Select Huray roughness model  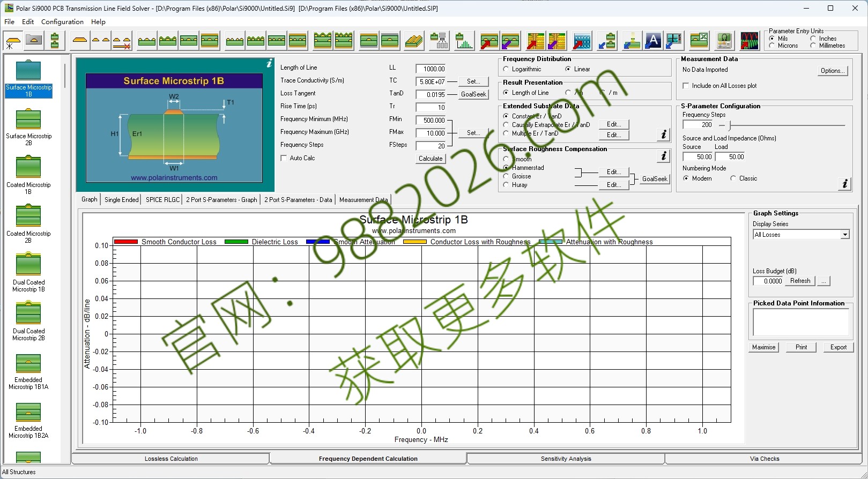tap(506, 185)
